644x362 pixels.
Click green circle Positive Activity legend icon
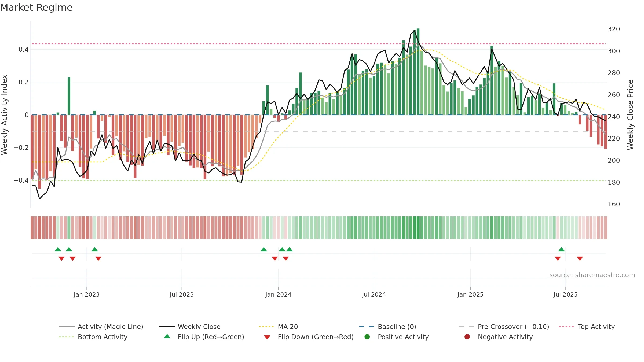367,337
